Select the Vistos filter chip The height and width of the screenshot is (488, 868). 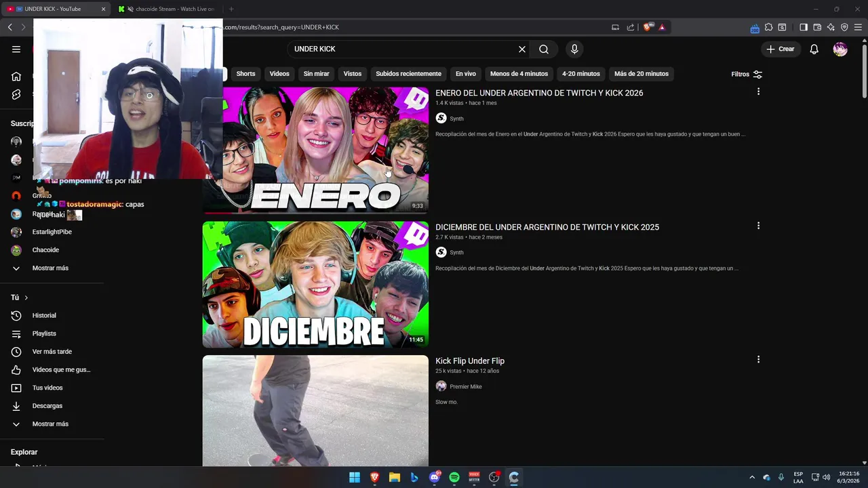point(353,74)
